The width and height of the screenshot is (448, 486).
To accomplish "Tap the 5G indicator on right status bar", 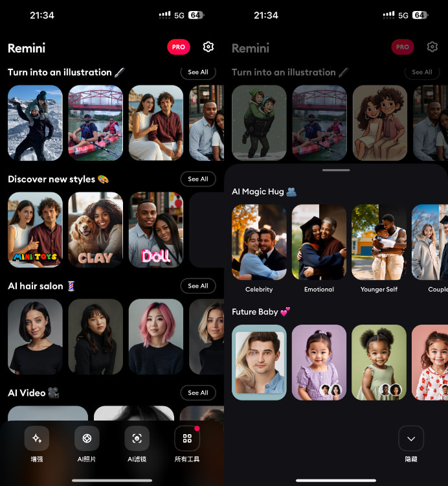I will click(x=403, y=16).
